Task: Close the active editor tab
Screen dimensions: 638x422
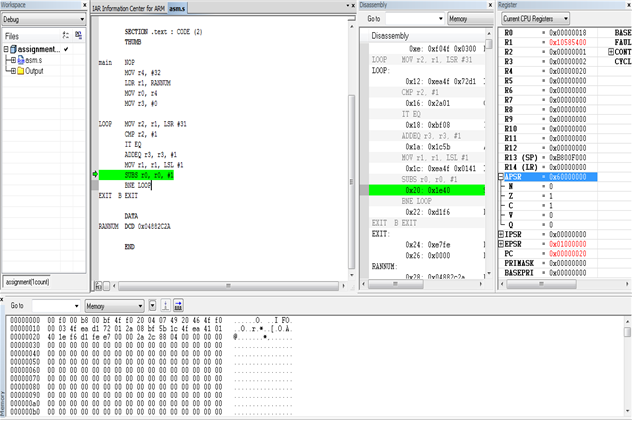Action: click(353, 5)
